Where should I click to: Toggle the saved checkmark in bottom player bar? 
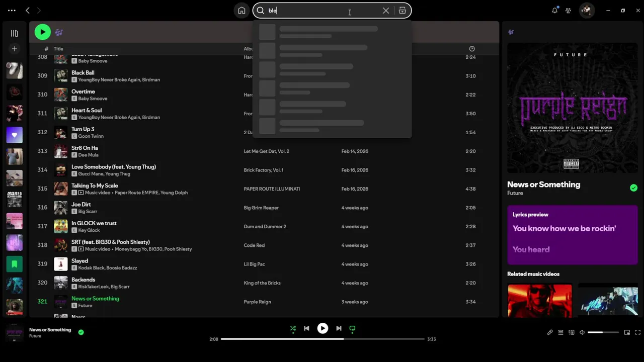tap(81, 332)
